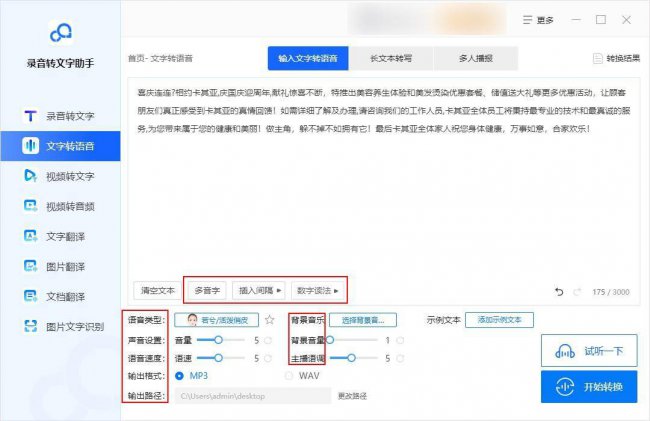This screenshot has width=650, height=421.
Task: Open 图片文字识别 in the sidebar
Action: tap(61, 327)
